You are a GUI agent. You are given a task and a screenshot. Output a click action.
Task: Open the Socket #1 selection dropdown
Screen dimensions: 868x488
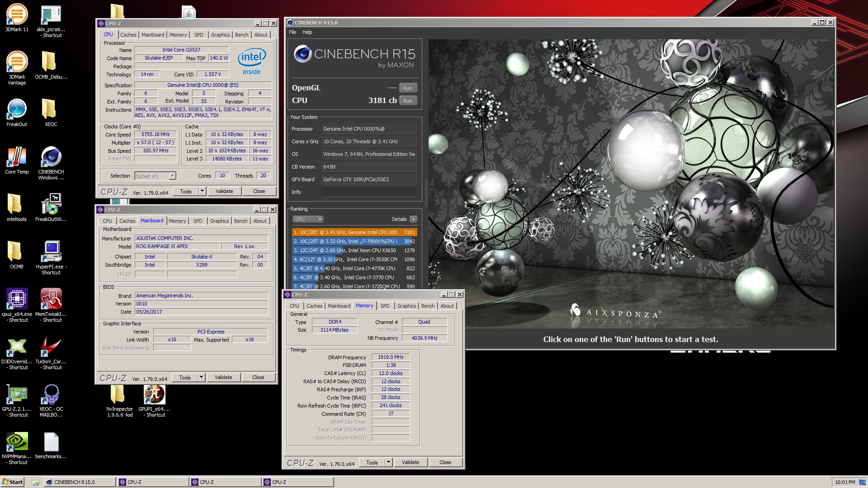pos(156,176)
